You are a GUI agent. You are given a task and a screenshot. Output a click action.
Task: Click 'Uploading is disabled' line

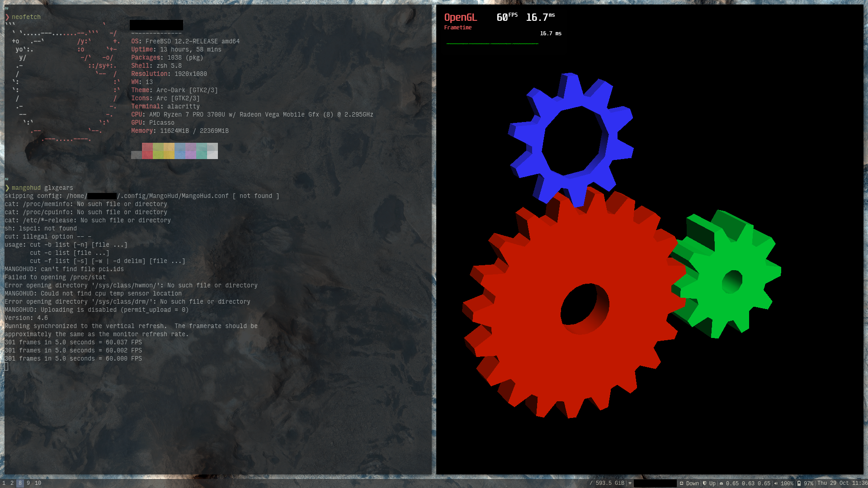tap(97, 310)
